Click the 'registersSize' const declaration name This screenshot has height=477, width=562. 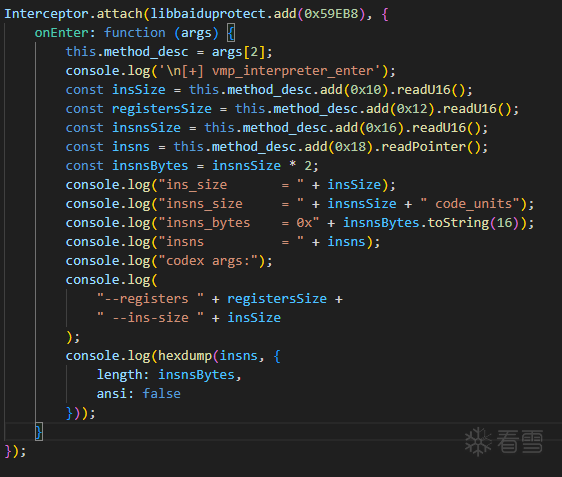coord(162,109)
